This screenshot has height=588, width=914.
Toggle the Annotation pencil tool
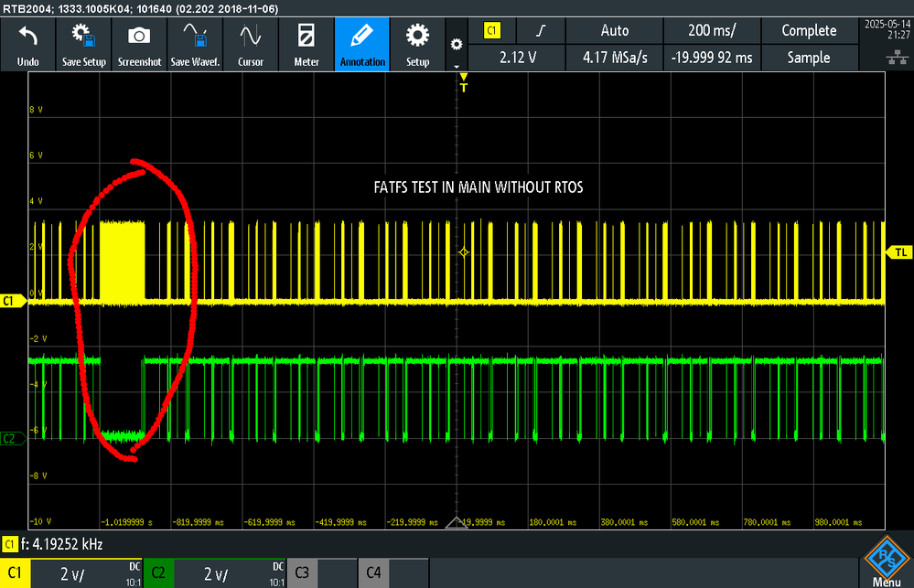click(362, 44)
